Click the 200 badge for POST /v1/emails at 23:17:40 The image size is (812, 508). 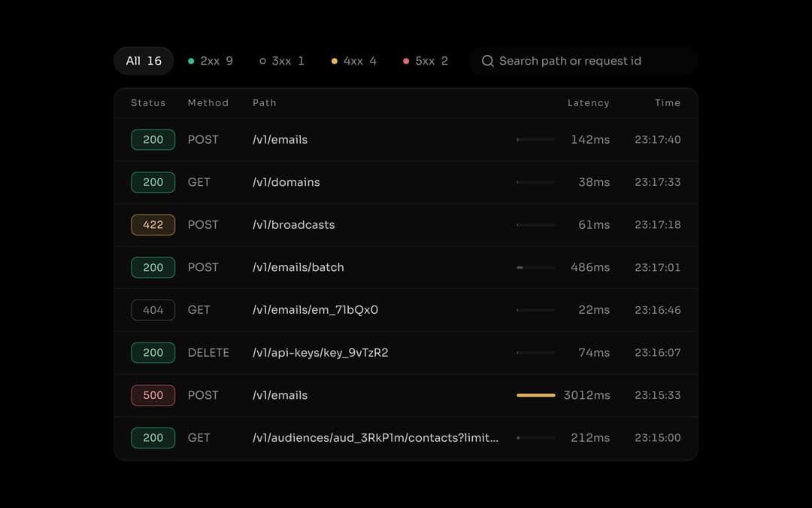(153, 140)
